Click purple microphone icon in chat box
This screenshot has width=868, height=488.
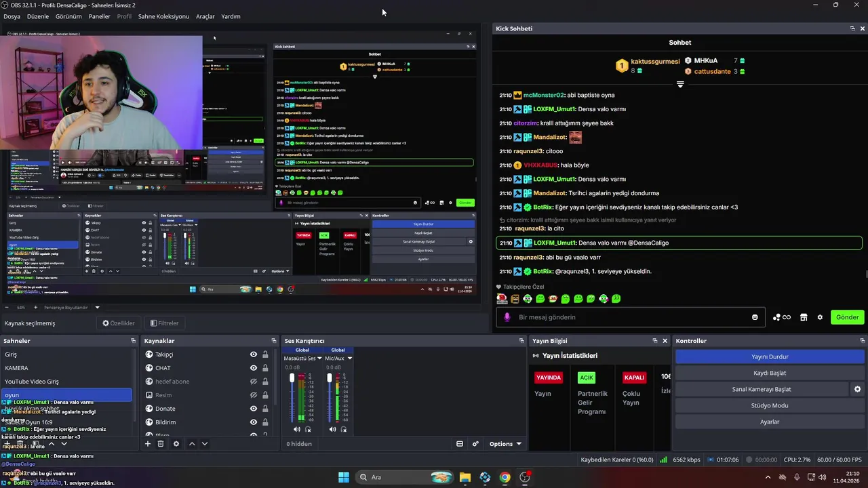[507, 317]
